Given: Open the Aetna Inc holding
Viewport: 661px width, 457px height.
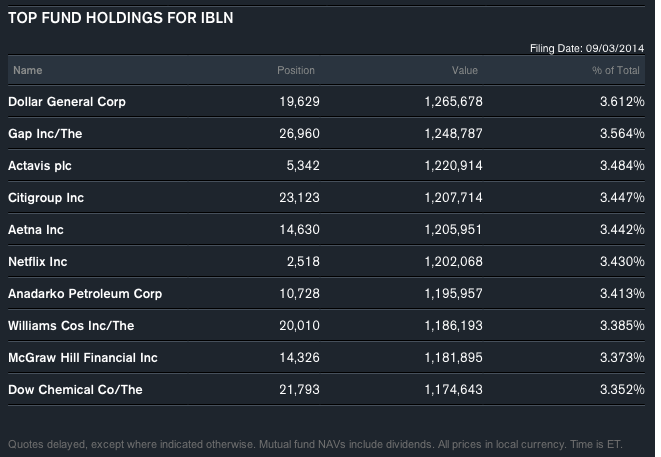Looking at the screenshot, I should point(38,230).
